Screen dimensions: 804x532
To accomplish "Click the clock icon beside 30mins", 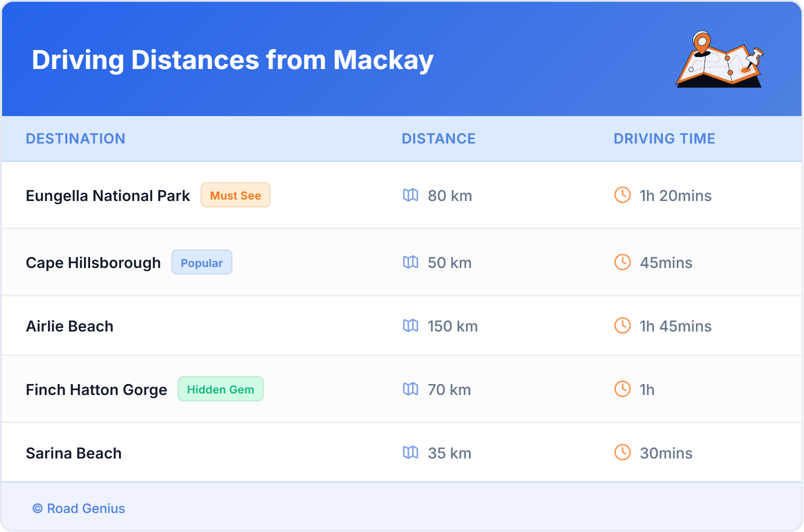I will (x=622, y=453).
